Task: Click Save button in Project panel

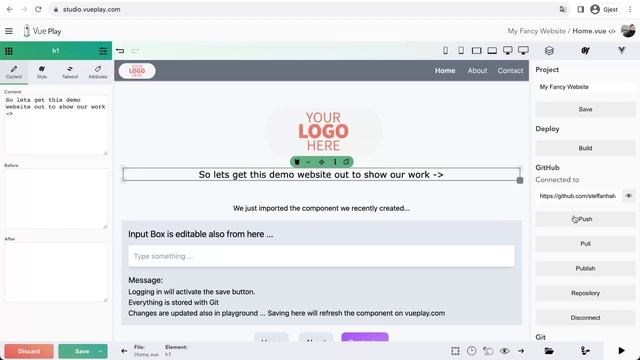Action: click(585, 109)
